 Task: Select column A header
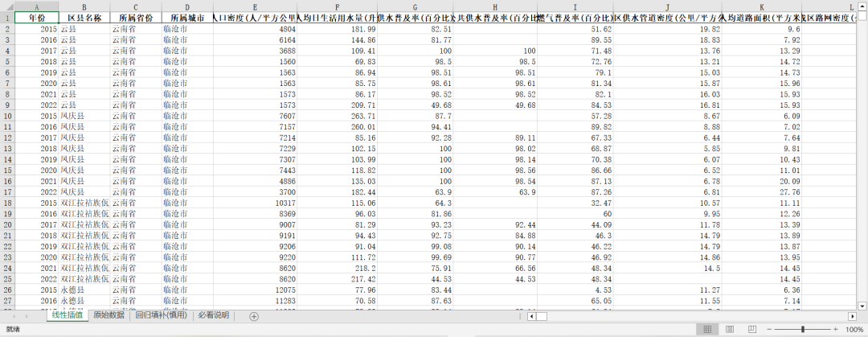36,6
